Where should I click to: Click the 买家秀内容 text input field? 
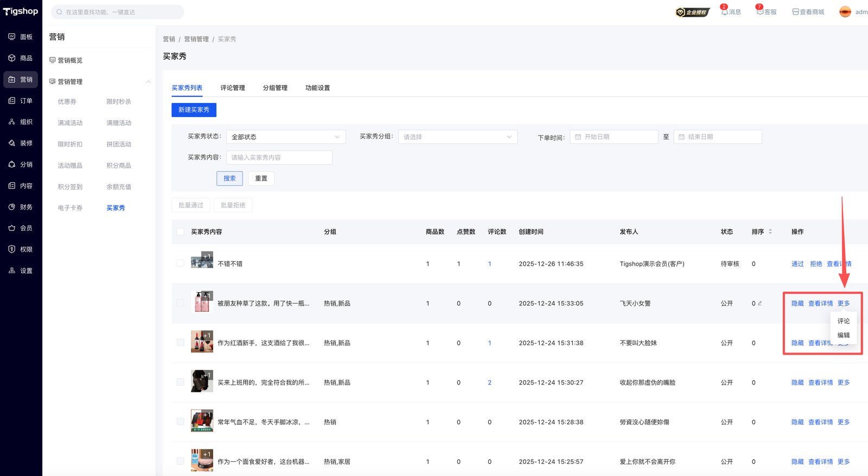click(x=279, y=158)
